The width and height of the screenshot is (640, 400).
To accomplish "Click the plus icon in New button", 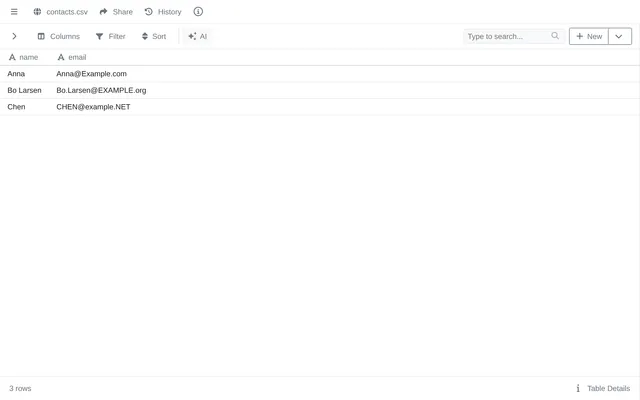I will point(579,36).
